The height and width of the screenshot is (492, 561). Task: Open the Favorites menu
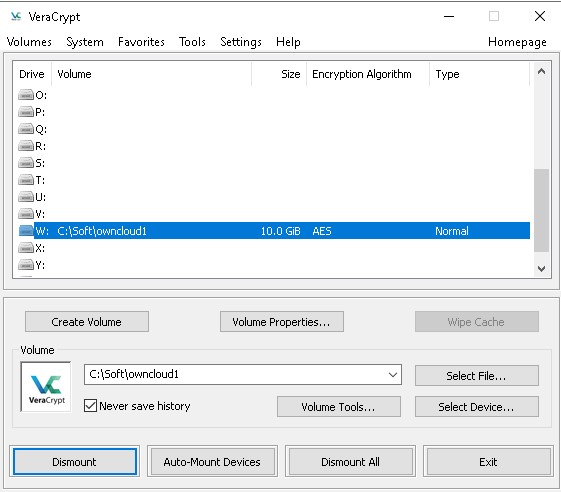(141, 42)
